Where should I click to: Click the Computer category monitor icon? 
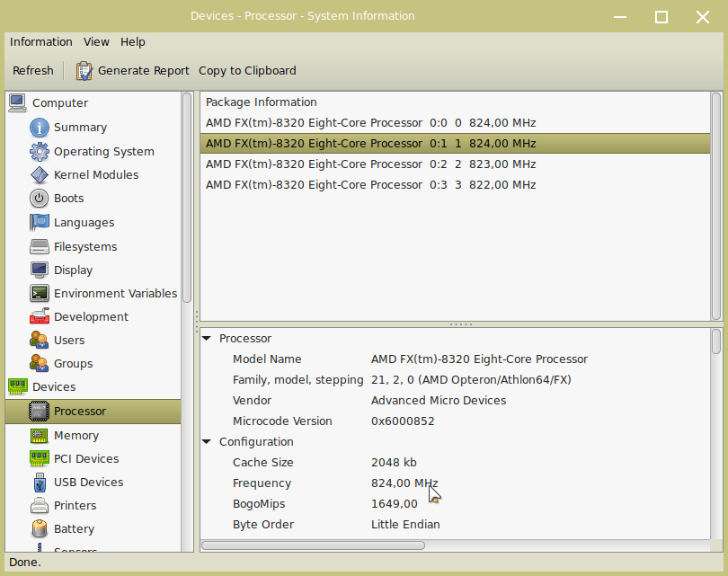17,102
